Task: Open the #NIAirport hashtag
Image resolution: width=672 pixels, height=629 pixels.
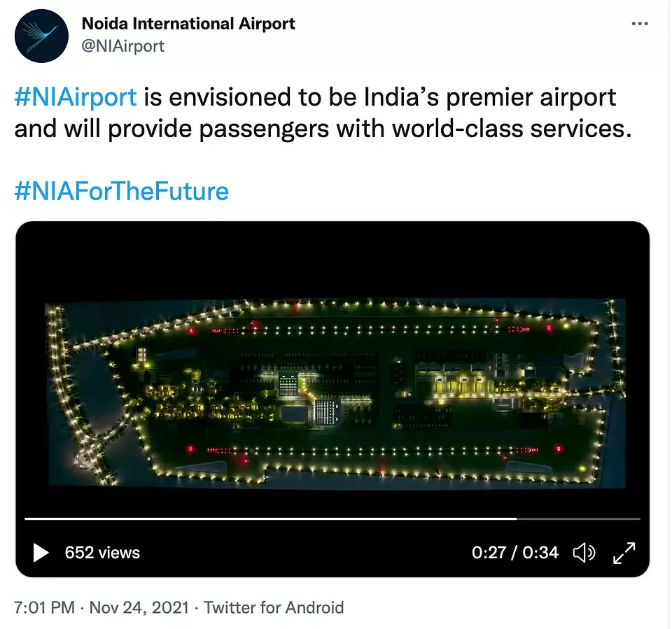Action: pyautogui.click(x=76, y=97)
